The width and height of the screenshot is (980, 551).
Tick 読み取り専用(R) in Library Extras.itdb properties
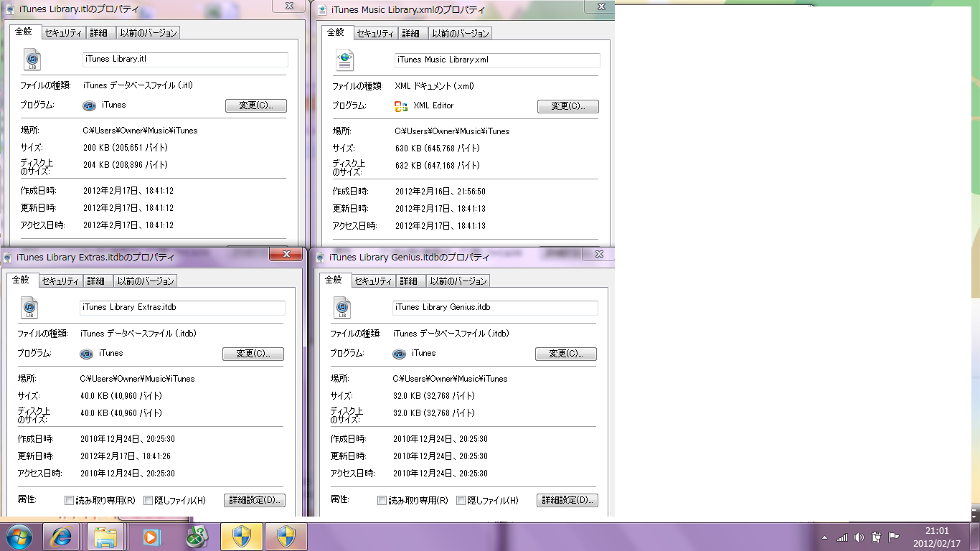pyautogui.click(x=69, y=501)
